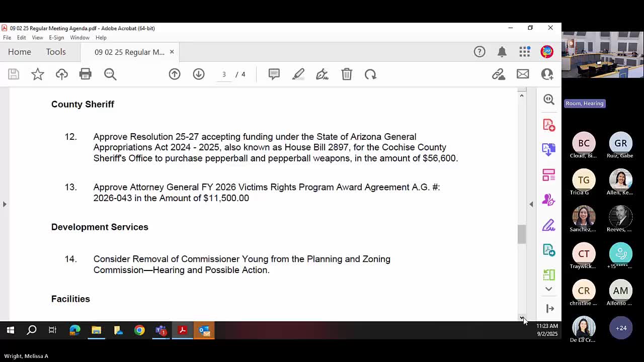Select Organize Pages tool in right pane
The image size is (644, 362).
pyautogui.click(x=549, y=174)
